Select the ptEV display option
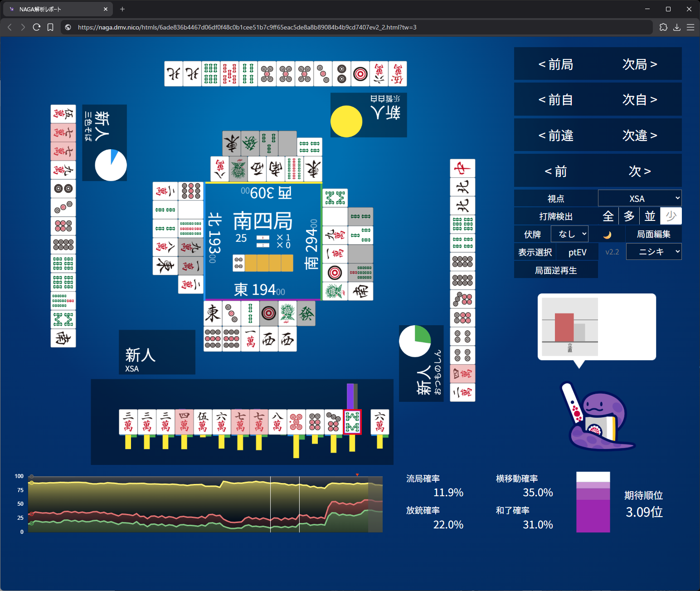The height and width of the screenshot is (591, 700). 577,252
